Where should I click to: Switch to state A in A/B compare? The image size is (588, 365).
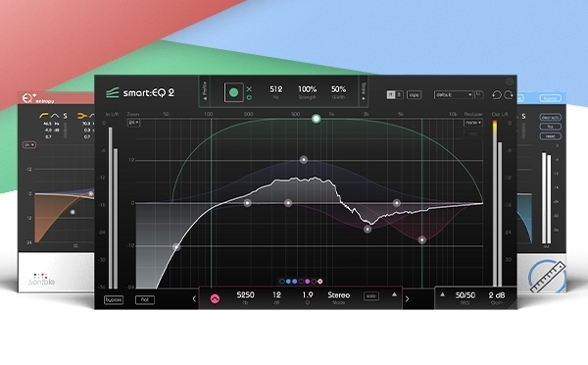pyautogui.click(x=391, y=94)
